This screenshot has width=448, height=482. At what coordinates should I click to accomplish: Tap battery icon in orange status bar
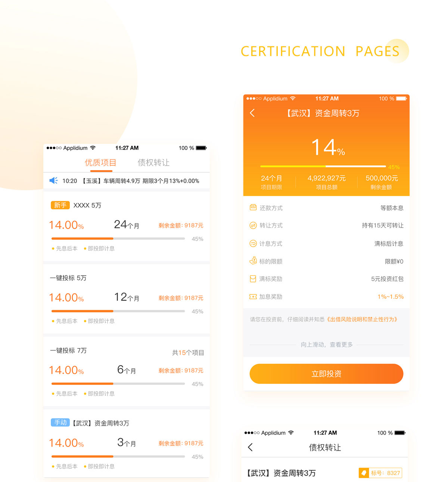[x=401, y=98]
